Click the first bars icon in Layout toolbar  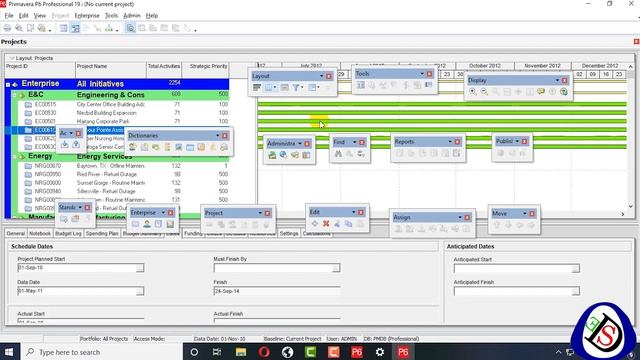coord(257,87)
